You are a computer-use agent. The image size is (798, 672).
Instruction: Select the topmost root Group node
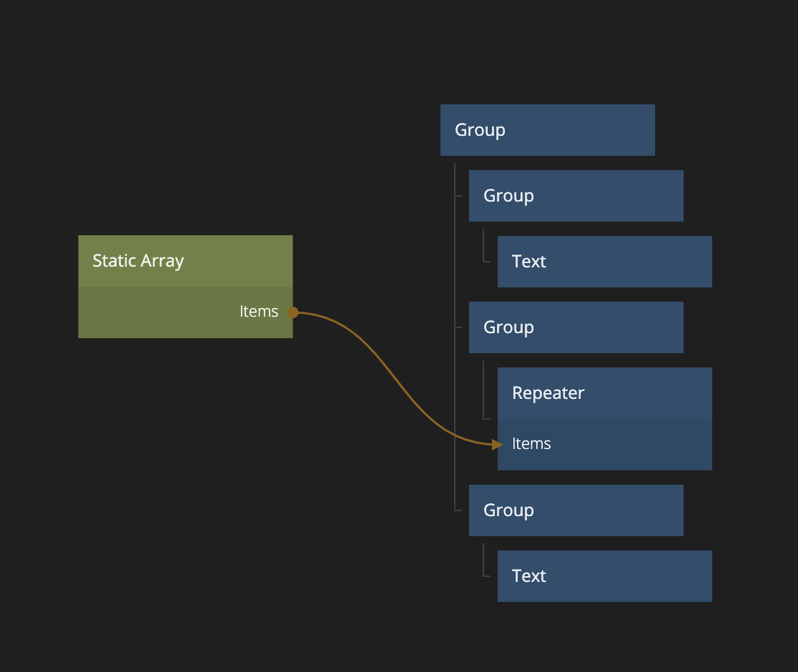(x=547, y=130)
